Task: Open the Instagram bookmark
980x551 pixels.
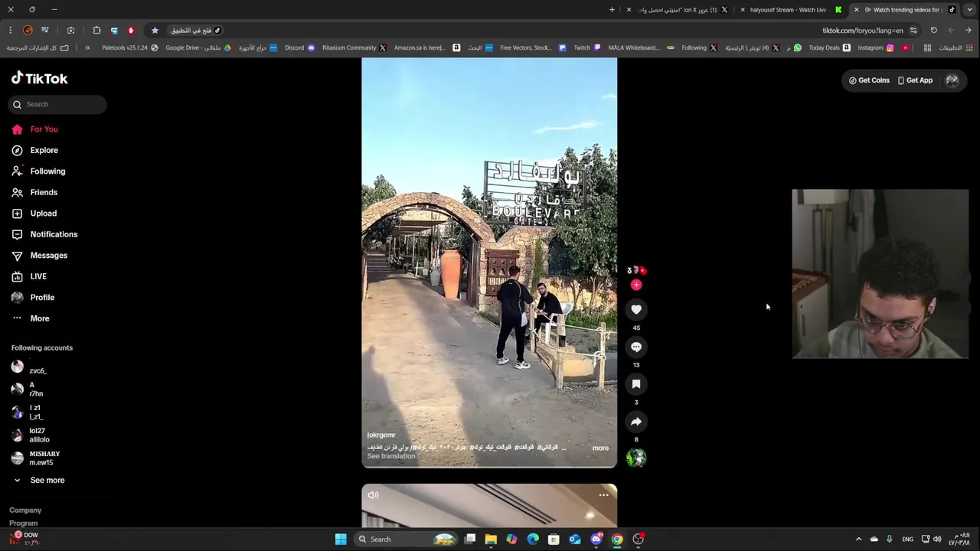Action: coord(876,47)
